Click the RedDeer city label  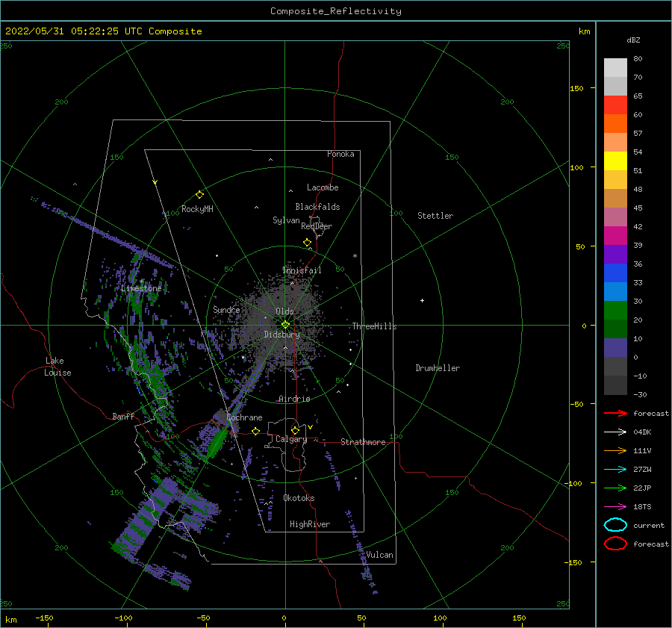317,226
